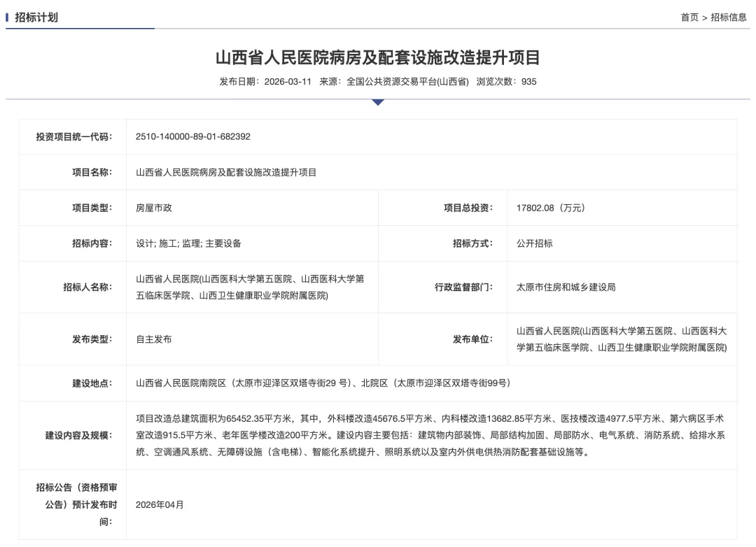Click the tenderer name value beside 招标人名称
This screenshot has height=547, width=756.
[x=250, y=287]
